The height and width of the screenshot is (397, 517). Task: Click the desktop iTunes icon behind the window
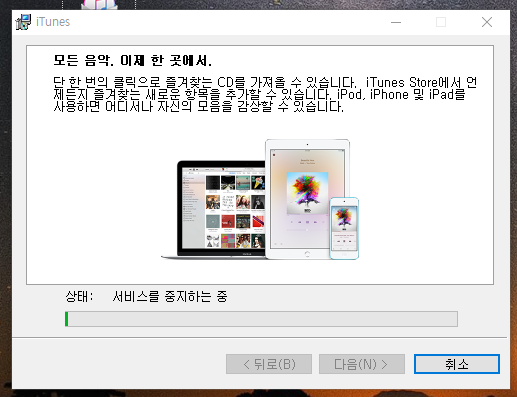(99, 5)
